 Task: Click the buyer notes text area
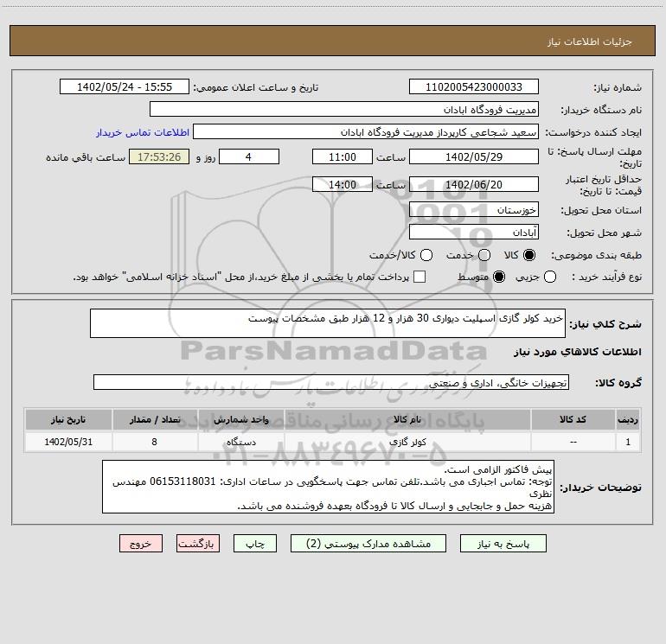328,487
